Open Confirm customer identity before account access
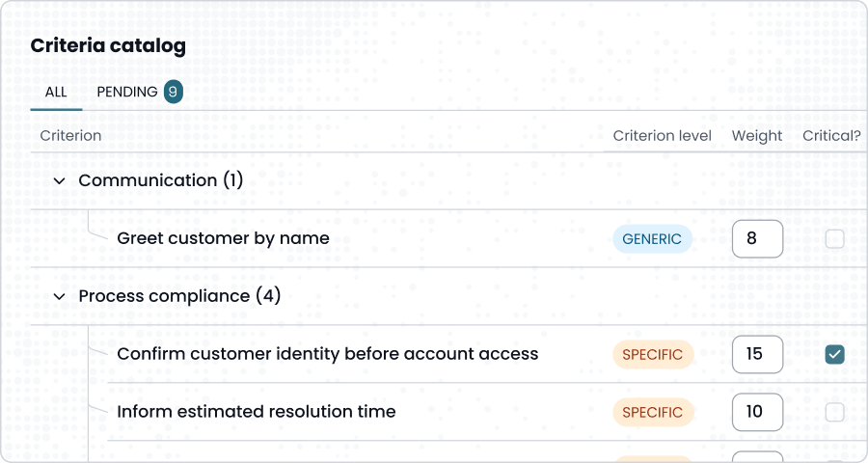 (x=327, y=354)
